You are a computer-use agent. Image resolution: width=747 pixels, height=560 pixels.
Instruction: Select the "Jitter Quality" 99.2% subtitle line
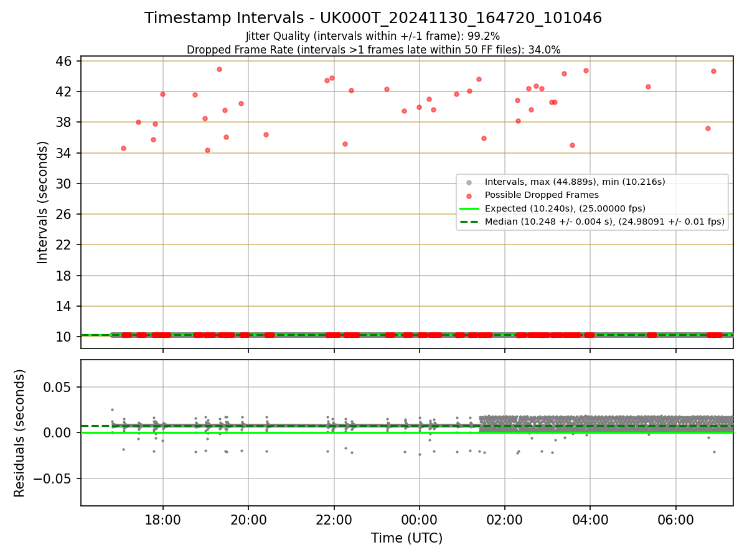373,36
